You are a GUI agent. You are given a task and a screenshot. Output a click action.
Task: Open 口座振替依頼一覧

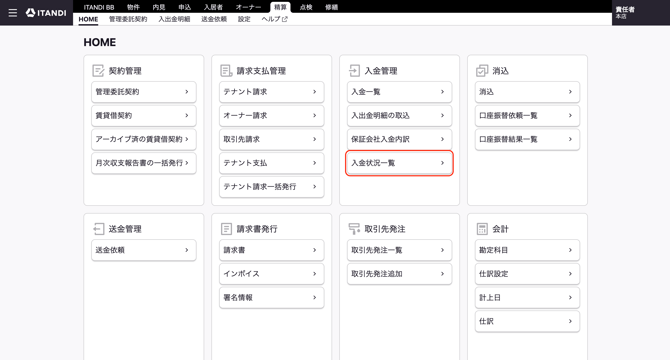click(x=527, y=116)
